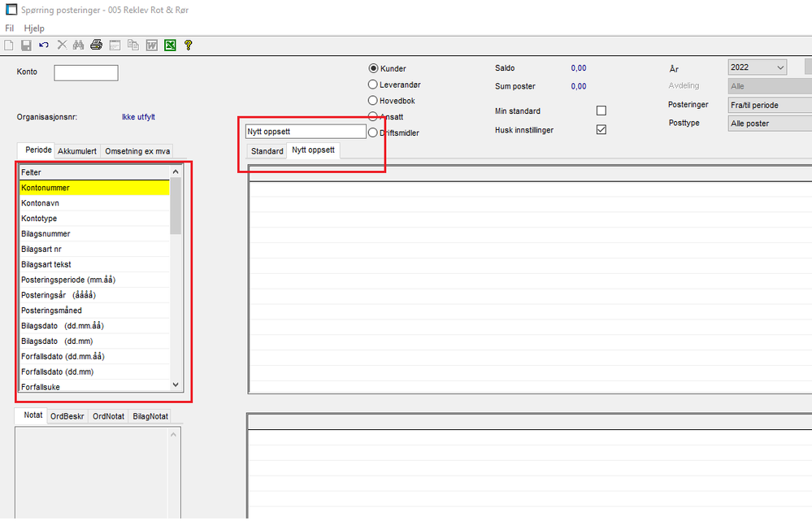Click the blue Undo arrow icon

[x=44, y=45]
